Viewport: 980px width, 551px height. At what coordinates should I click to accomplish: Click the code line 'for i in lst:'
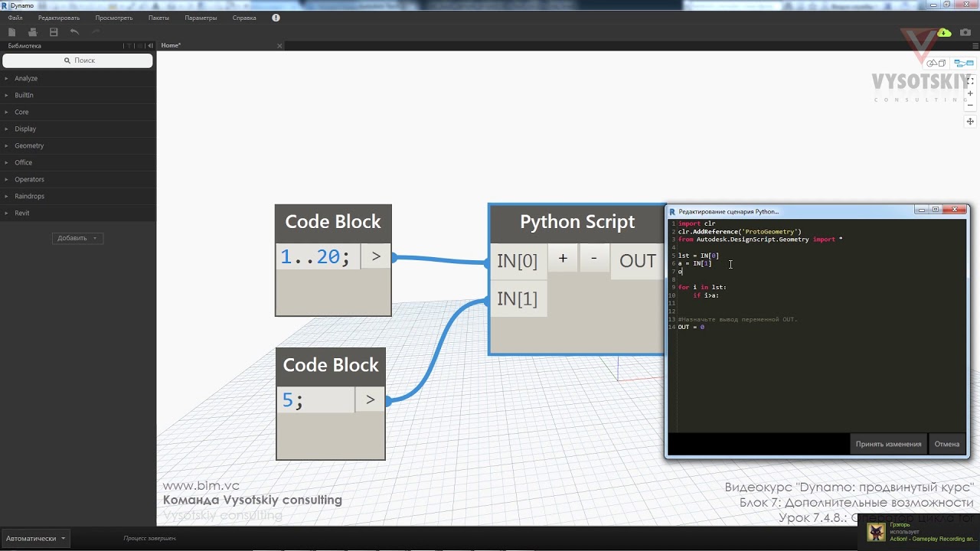[702, 288]
